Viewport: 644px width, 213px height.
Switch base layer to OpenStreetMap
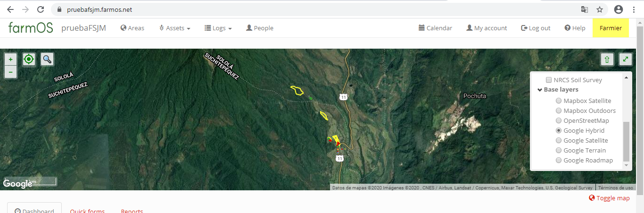[559, 120]
